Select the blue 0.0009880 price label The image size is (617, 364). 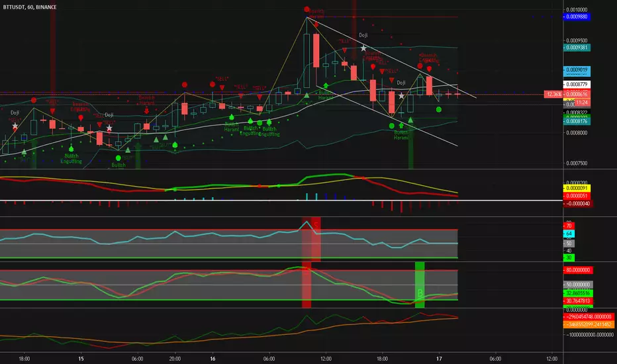577,17
